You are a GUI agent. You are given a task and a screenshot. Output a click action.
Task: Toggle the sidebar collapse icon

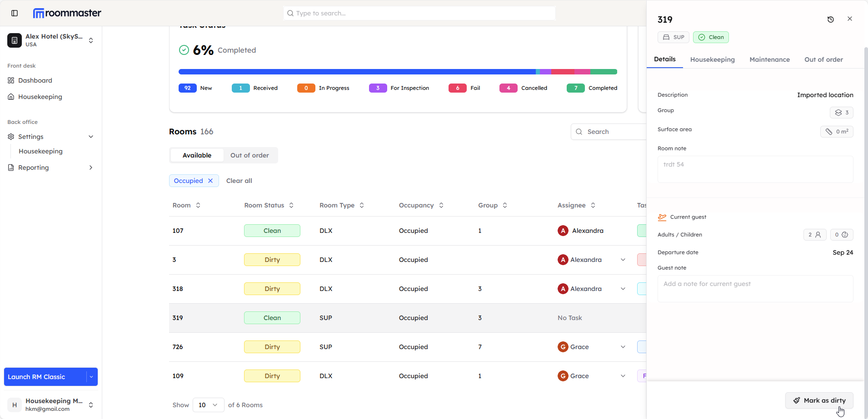click(x=15, y=13)
